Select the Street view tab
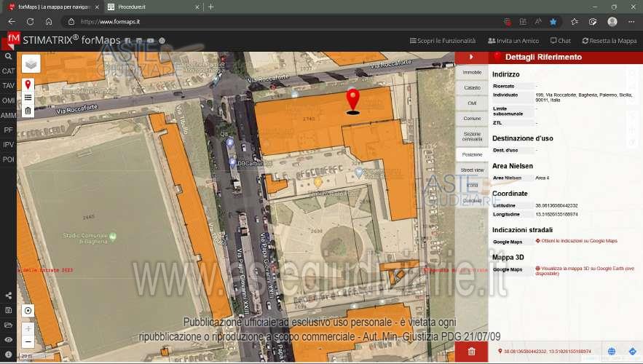The width and height of the screenshot is (643, 364). 472,170
